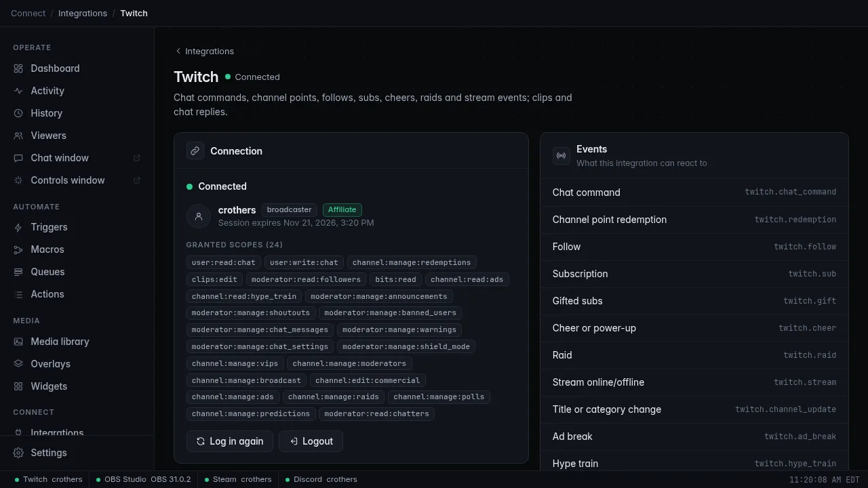Screen dimensions: 868x488
Task: Open the Triggers section
Action: (x=77, y=227)
